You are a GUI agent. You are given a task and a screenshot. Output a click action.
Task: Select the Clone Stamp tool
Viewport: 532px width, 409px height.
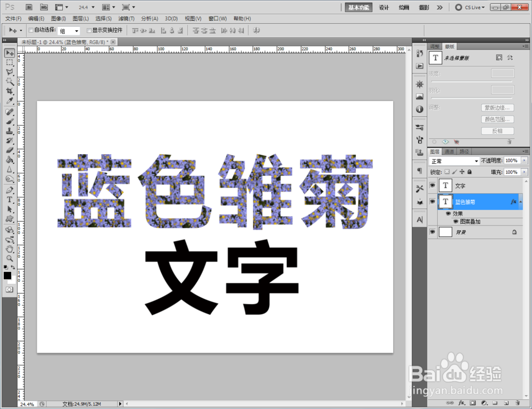tap(10, 131)
